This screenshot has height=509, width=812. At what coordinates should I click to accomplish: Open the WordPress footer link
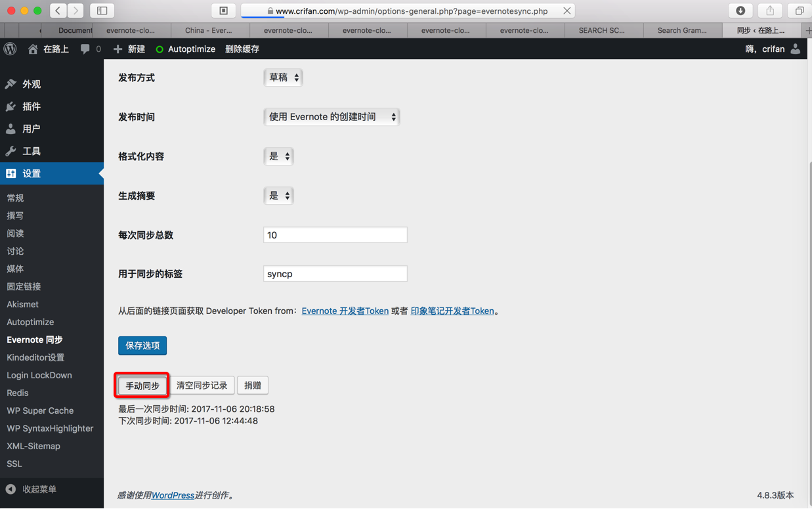[x=173, y=495]
